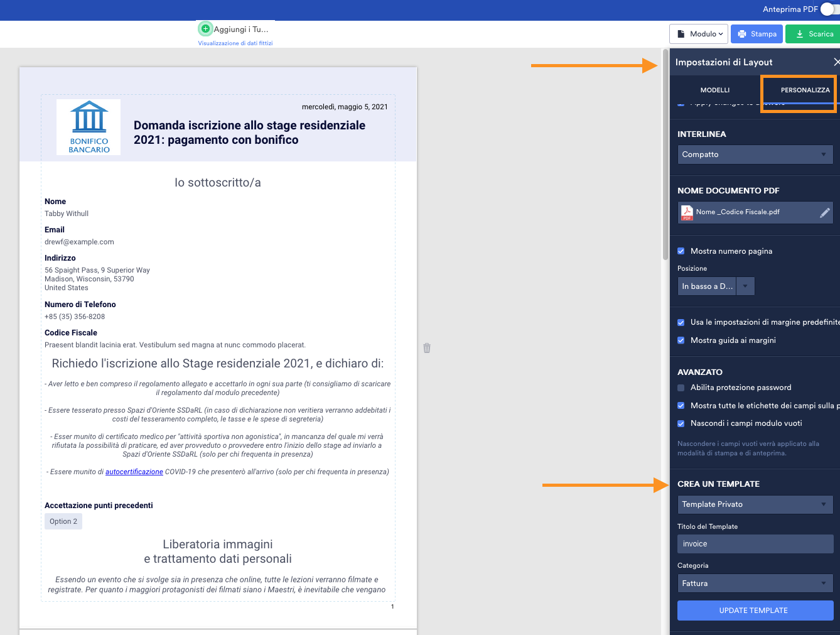Click the pencil icon to rename the PDF document
Image resolution: width=840 pixels, height=635 pixels.
824,212
